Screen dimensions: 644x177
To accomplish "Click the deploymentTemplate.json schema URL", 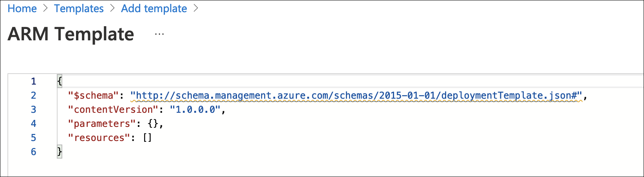I will point(356,96).
